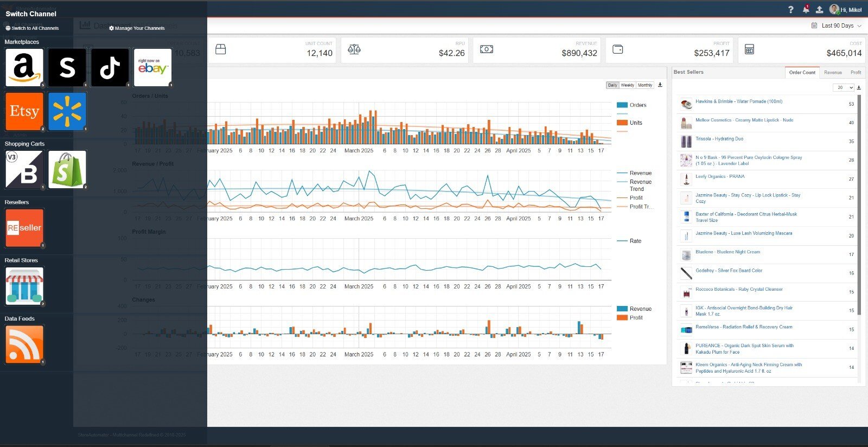The image size is (868, 447).
Task: Click the $465,014 cost value
Action: click(844, 53)
